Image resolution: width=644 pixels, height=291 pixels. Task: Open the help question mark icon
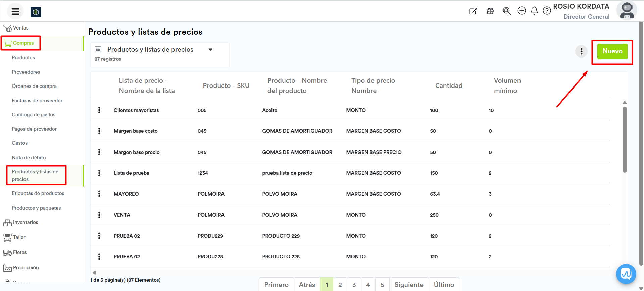click(547, 11)
